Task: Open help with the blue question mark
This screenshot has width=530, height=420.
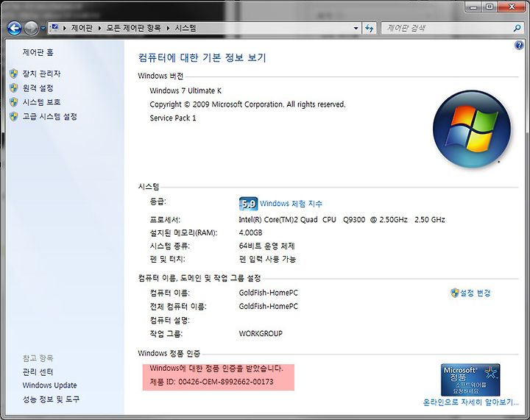Action: pyautogui.click(x=519, y=45)
